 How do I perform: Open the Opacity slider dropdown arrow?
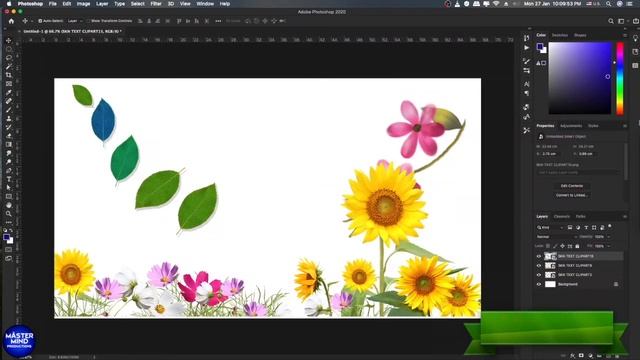pos(609,237)
